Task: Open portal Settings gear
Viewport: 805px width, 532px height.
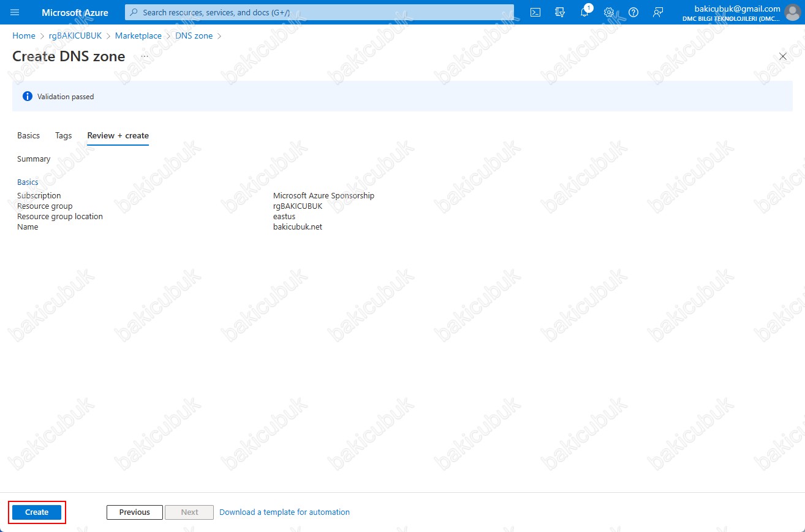Action: point(609,12)
